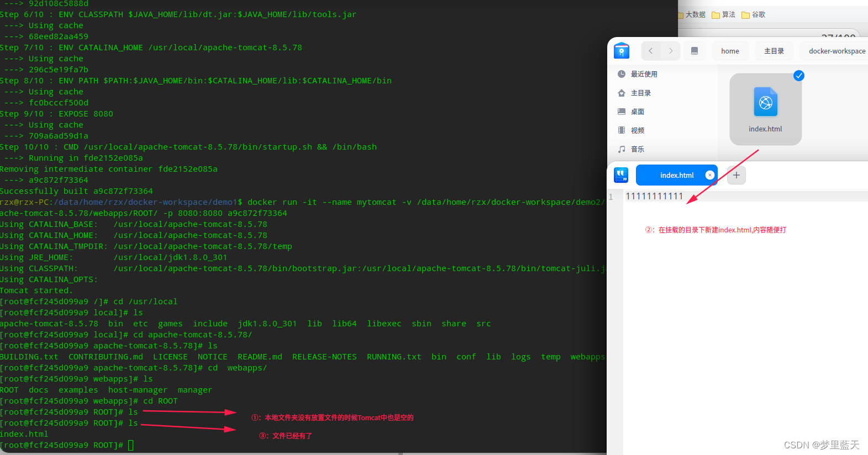Click the desktop icon in the sidebar

click(x=622, y=112)
